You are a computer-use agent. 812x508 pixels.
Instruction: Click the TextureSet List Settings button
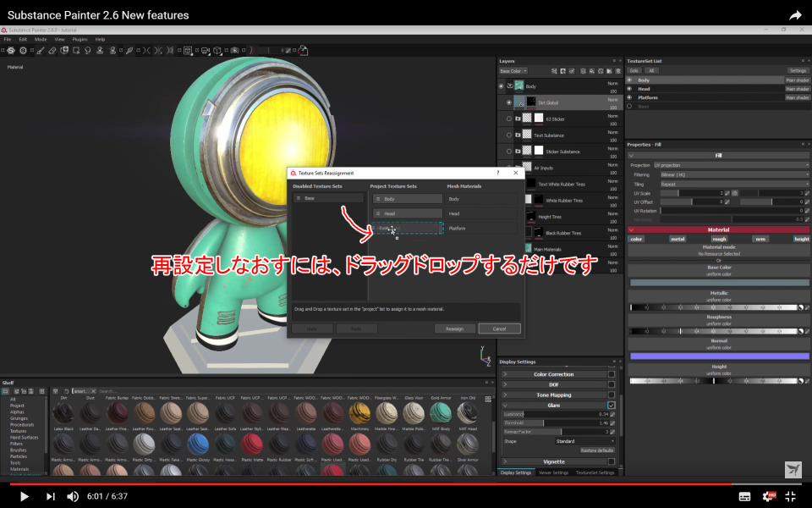coord(798,71)
